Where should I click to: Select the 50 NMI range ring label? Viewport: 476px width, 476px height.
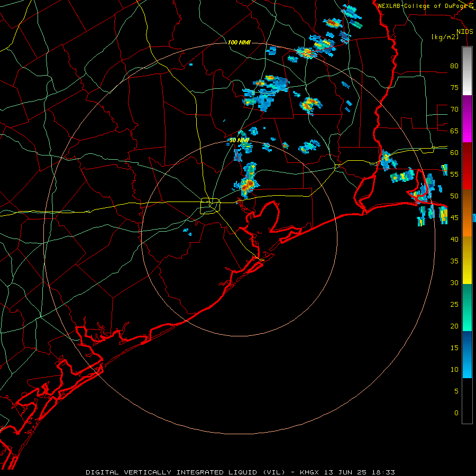pyautogui.click(x=239, y=140)
